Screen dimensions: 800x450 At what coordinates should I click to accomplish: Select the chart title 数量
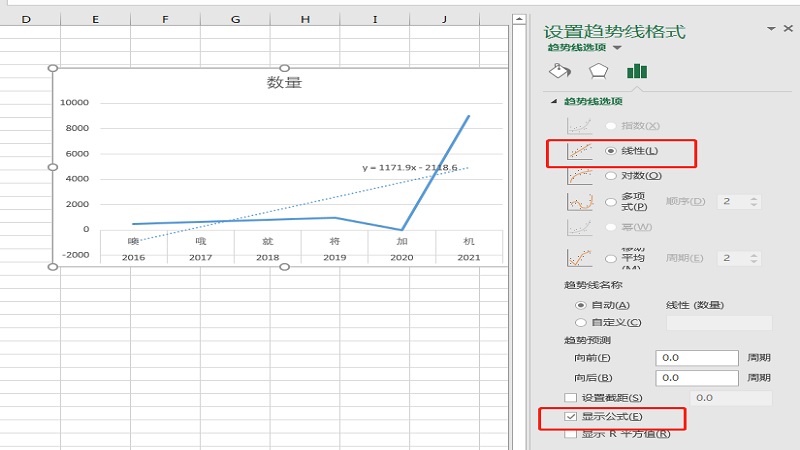284,83
